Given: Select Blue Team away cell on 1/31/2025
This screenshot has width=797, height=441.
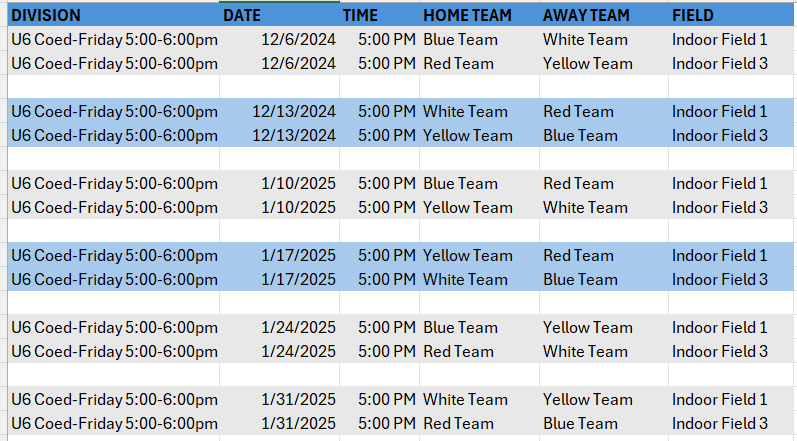Looking at the screenshot, I should point(604,424).
